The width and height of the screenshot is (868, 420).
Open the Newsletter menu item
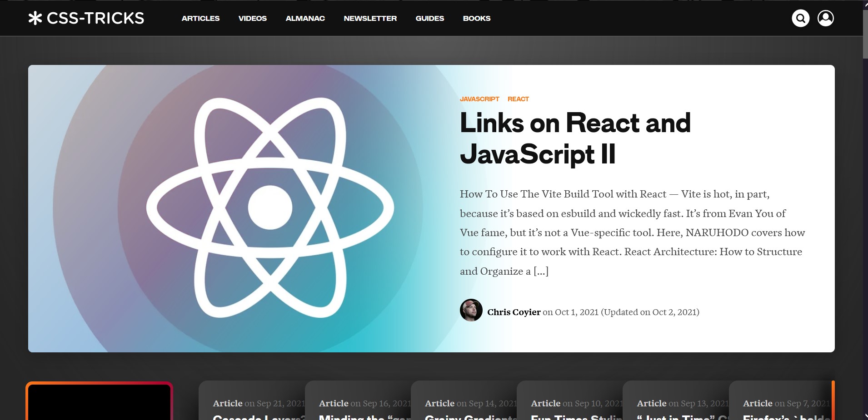pyautogui.click(x=370, y=18)
